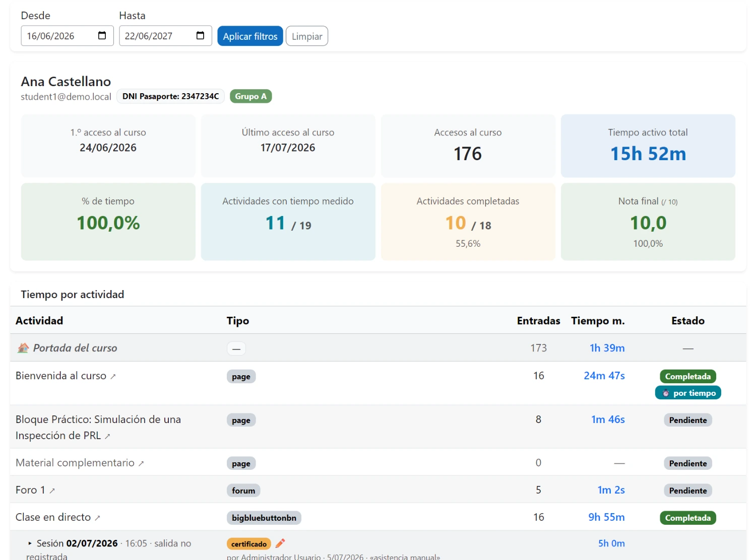756x560 pixels.
Task: Open the Hasta date picker calendar icon
Action: pyautogui.click(x=200, y=36)
